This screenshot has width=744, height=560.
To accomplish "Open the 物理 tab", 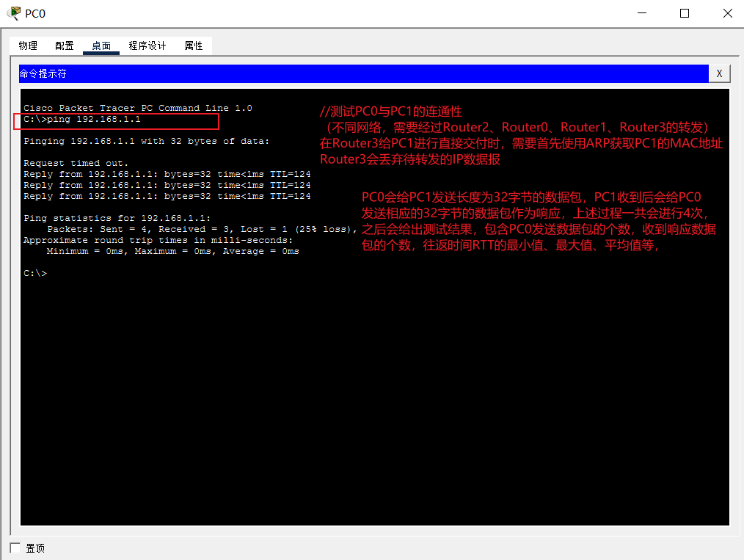I will point(28,46).
